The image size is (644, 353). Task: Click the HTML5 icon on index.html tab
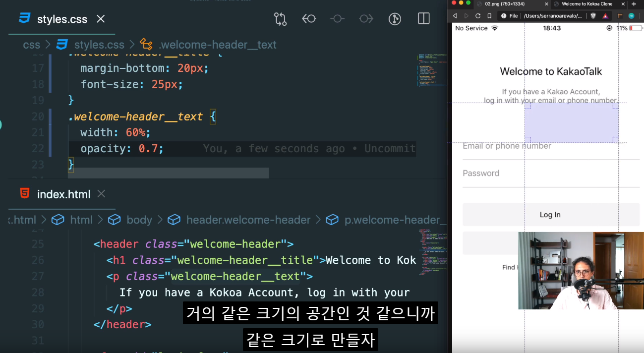(x=24, y=193)
